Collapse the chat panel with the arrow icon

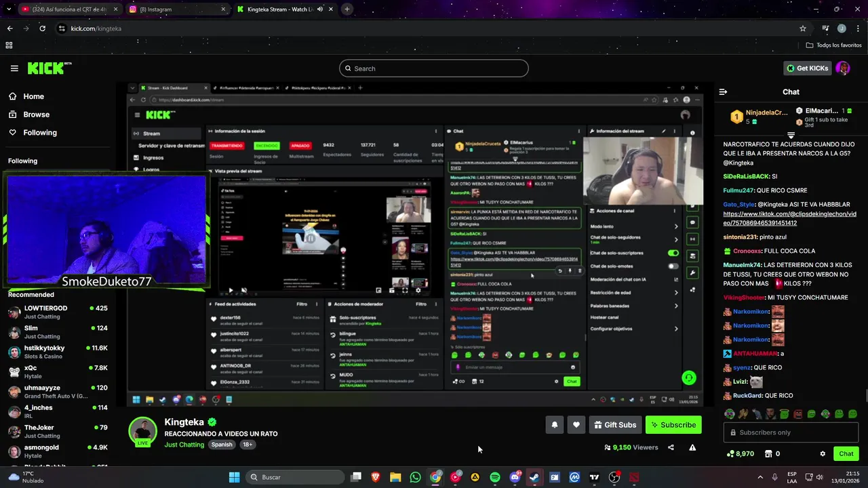coord(723,91)
